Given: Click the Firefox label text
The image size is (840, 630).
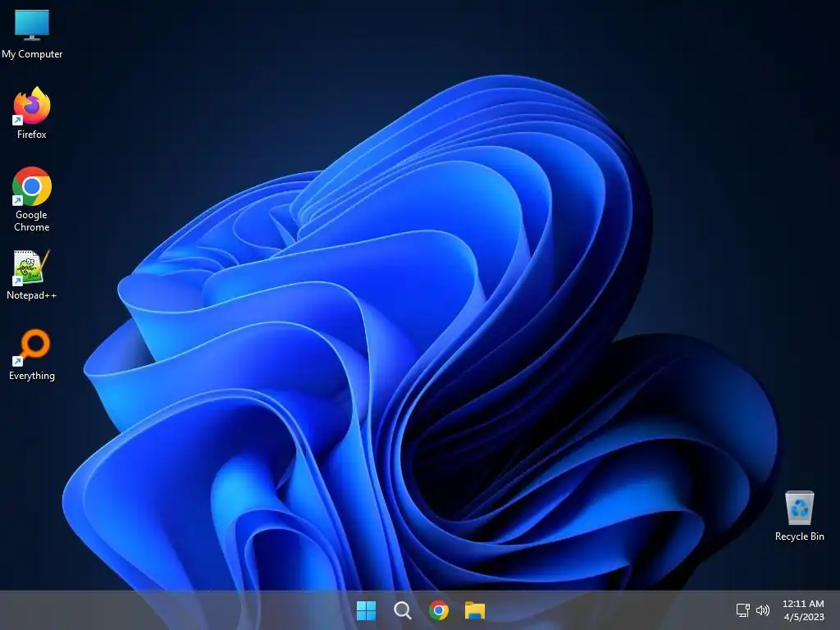Looking at the screenshot, I should (32, 135).
